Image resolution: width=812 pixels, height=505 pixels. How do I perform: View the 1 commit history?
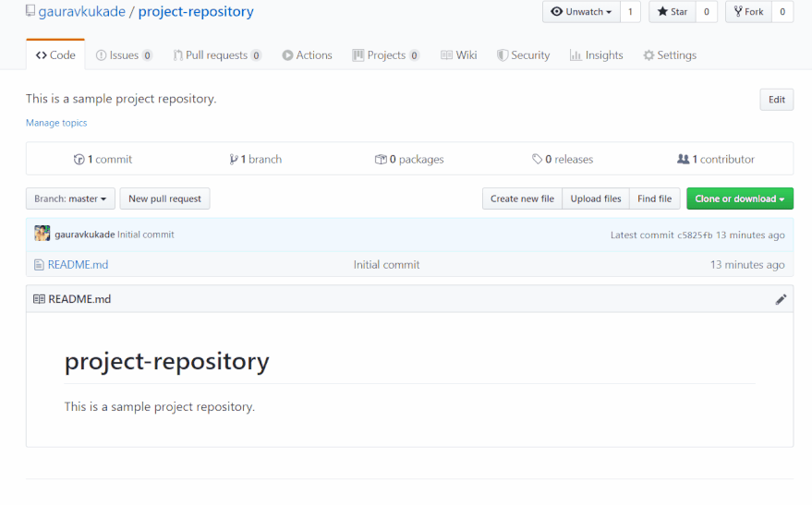103,159
